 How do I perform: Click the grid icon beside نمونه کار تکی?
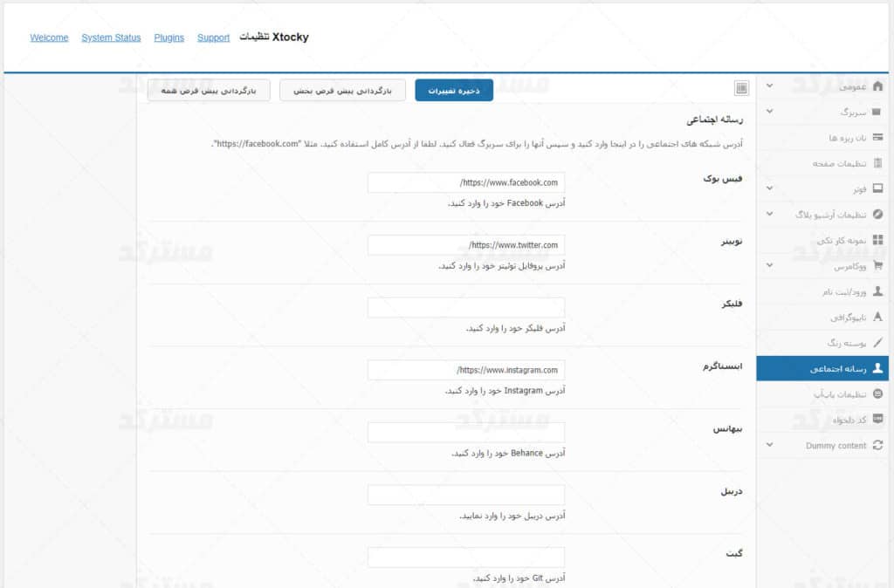tap(877, 240)
